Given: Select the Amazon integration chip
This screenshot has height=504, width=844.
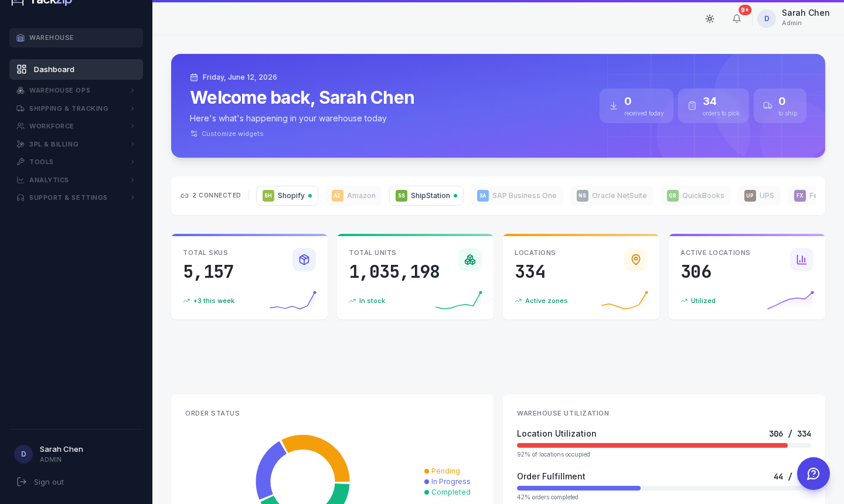Looking at the screenshot, I should 353,196.
